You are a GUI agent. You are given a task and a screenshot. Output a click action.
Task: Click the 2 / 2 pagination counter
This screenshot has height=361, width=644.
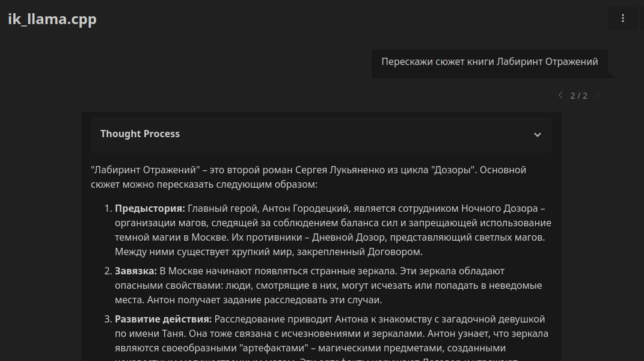[x=579, y=95]
